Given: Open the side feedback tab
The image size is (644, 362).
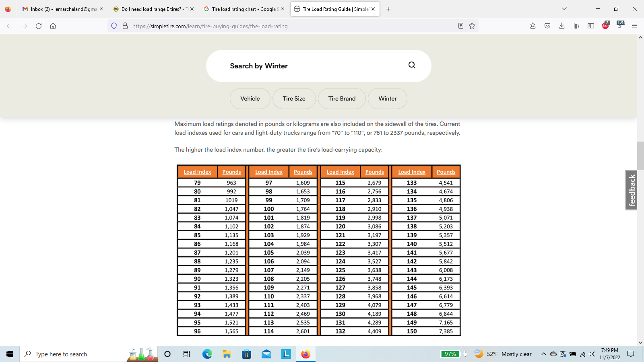Looking at the screenshot, I should 631,190.
